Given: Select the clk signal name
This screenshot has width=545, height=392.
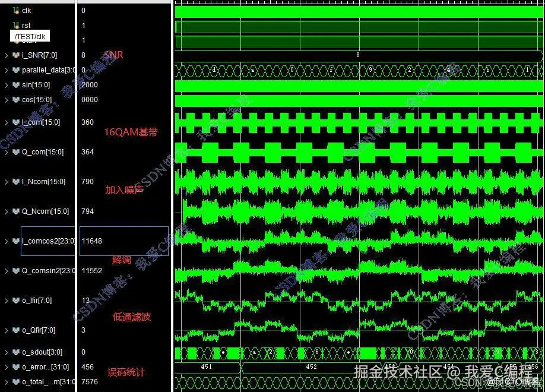Looking at the screenshot, I should tap(26, 11).
